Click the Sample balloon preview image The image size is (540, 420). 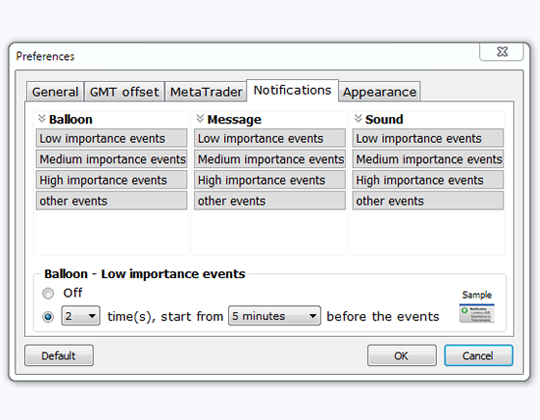(x=477, y=313)
